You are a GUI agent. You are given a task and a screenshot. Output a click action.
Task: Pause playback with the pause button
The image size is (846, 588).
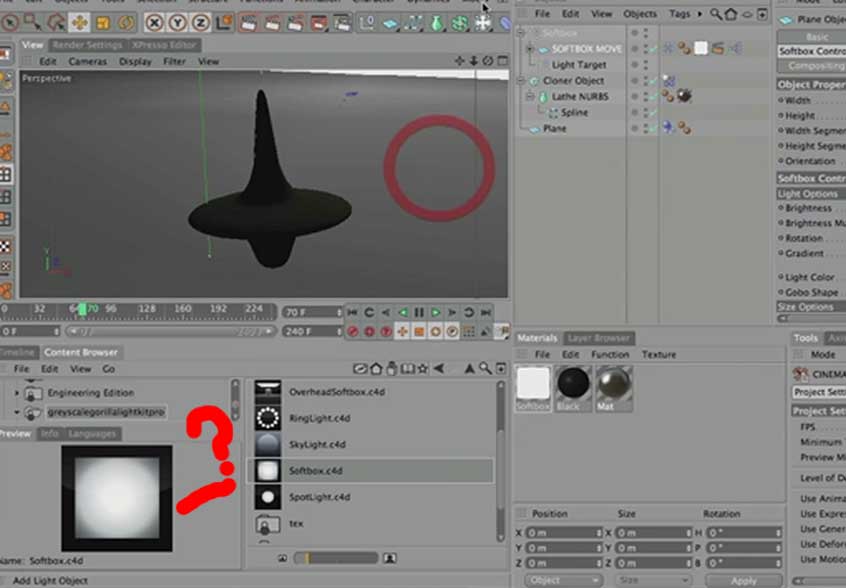click(419, 312)
